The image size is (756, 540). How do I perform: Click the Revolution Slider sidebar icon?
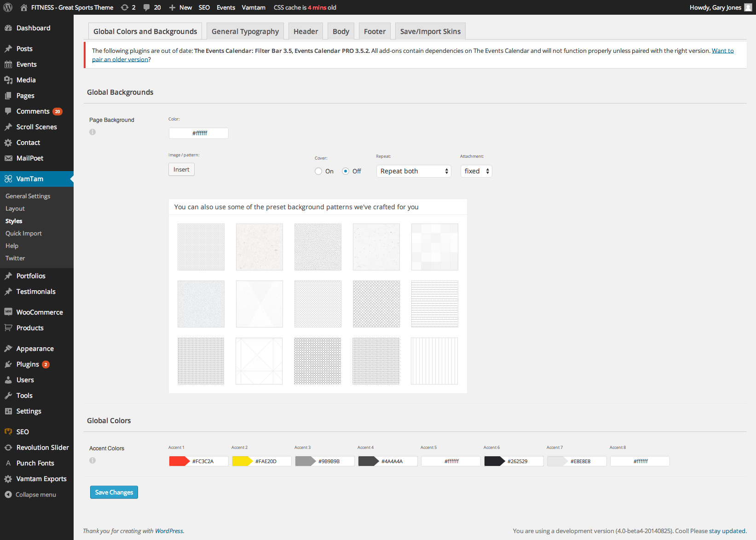click(8, 448)
